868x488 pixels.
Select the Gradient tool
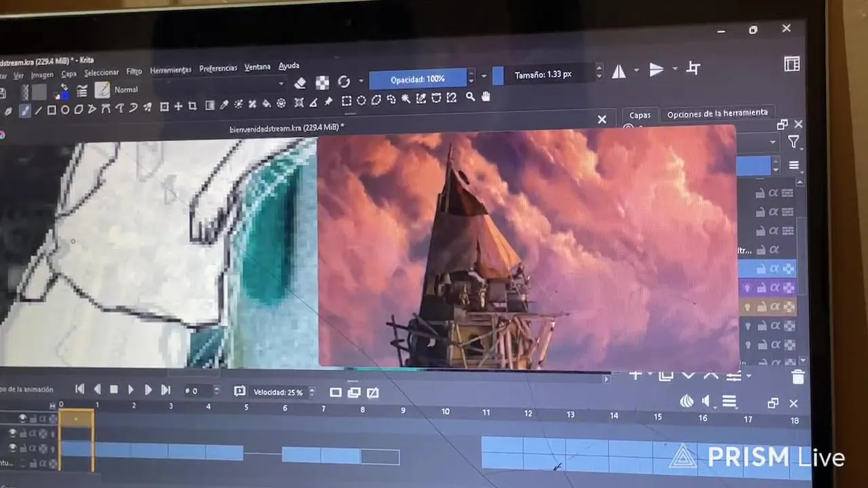210,105
